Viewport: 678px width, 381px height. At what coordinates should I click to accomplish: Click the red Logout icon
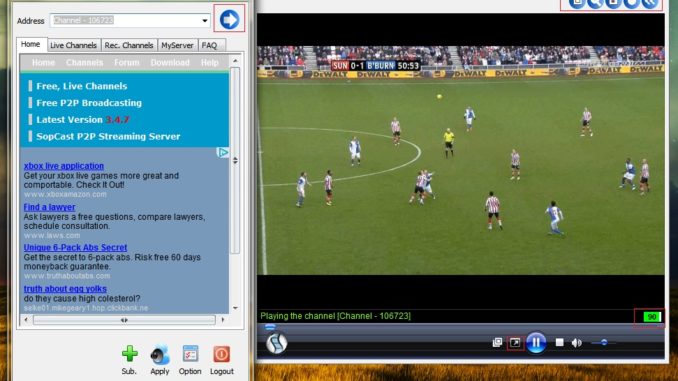(221, 354)
